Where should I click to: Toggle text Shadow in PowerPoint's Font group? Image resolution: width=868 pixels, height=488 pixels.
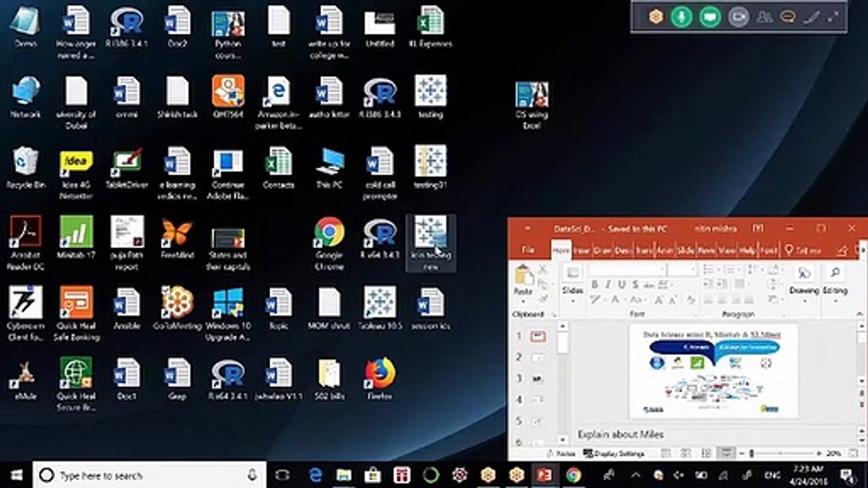tap(634, 285)
